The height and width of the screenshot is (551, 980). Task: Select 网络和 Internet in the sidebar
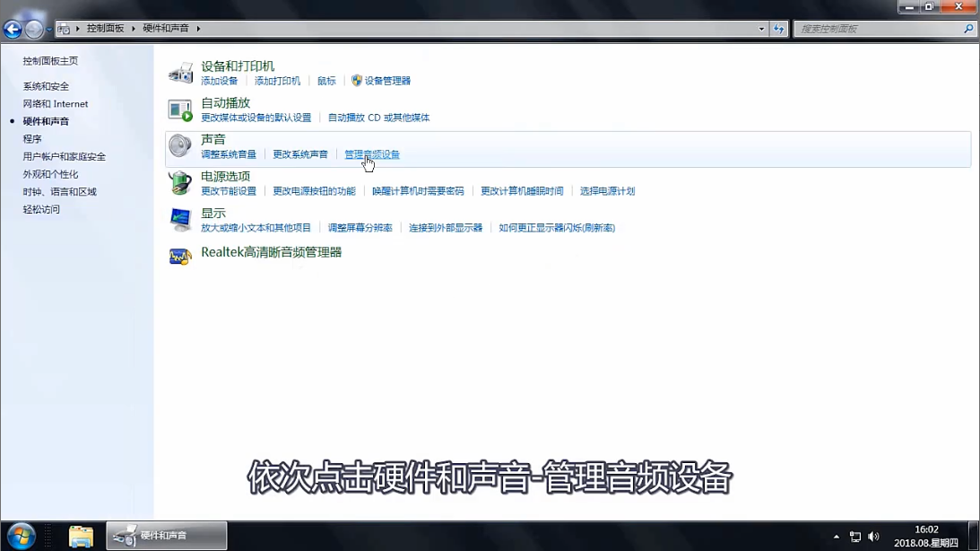pyautogui.click(x=56, y=104)
